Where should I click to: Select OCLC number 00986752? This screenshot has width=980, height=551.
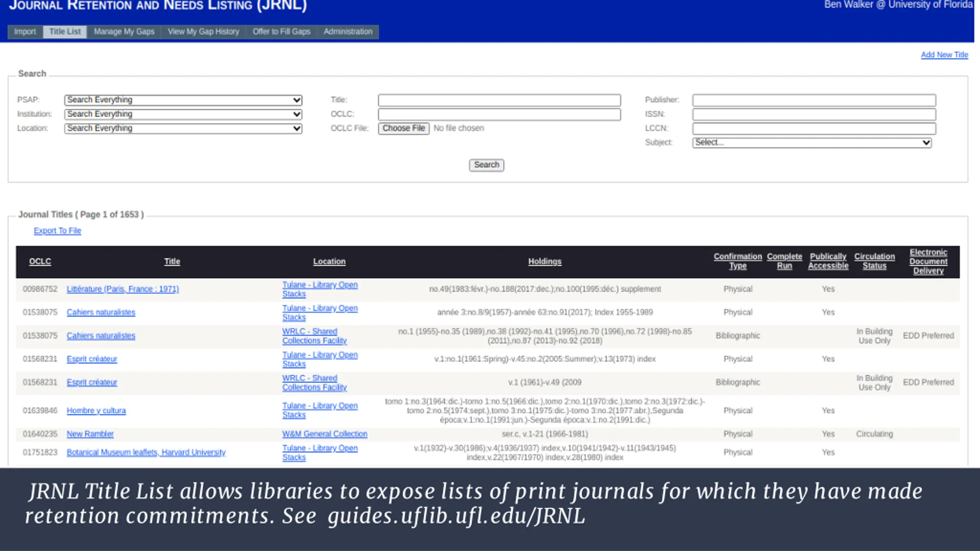(x=40, y=289)
